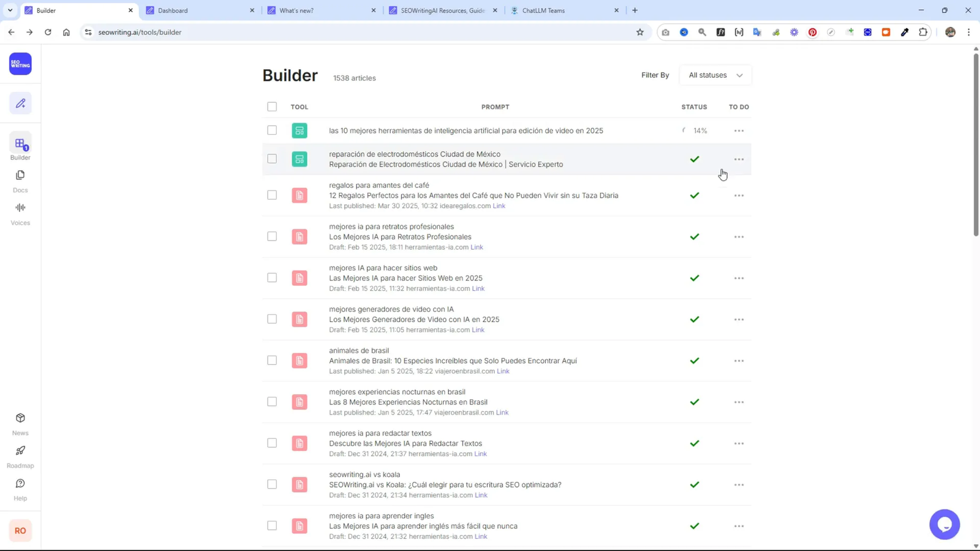Open the Roadmap from the sidebar
Image resolution: width=980 pixels, height=551 pixels.
pos(20,455)
